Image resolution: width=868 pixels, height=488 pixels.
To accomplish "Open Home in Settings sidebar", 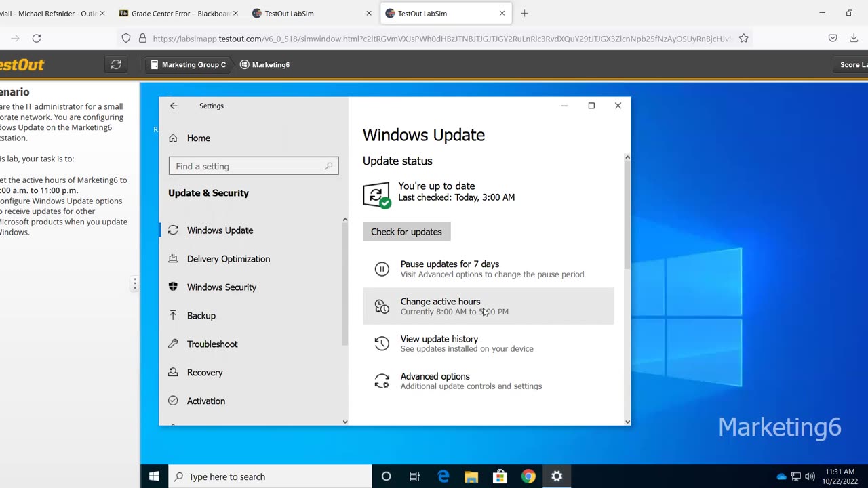I will 198,138.
